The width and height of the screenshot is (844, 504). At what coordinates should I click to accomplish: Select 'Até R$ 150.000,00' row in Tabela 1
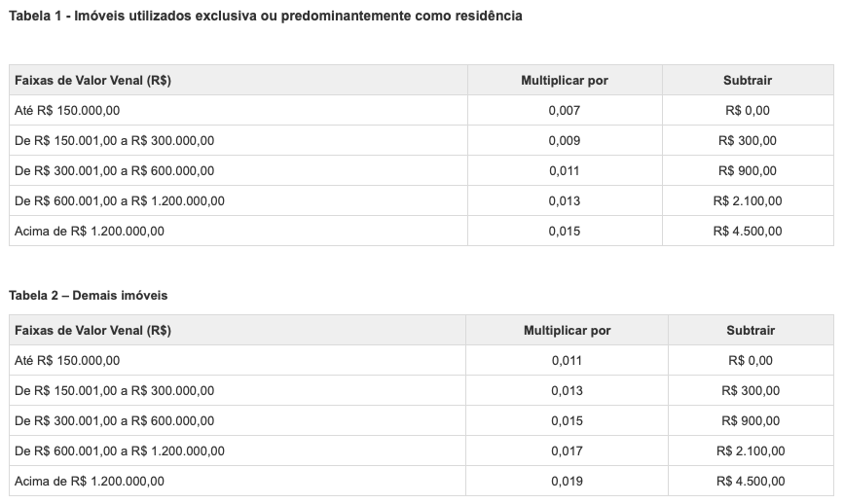[x=68, y=111]
